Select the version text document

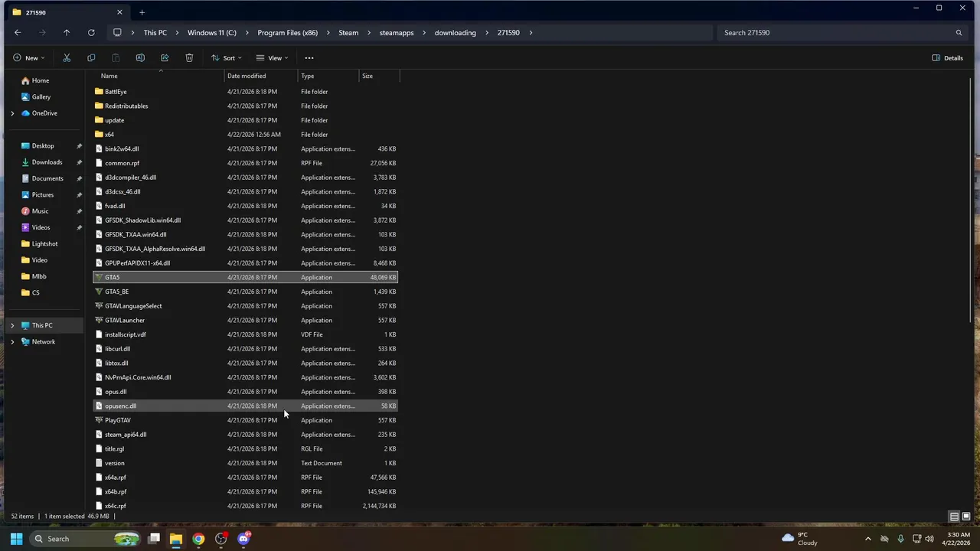tap(245, 463)
